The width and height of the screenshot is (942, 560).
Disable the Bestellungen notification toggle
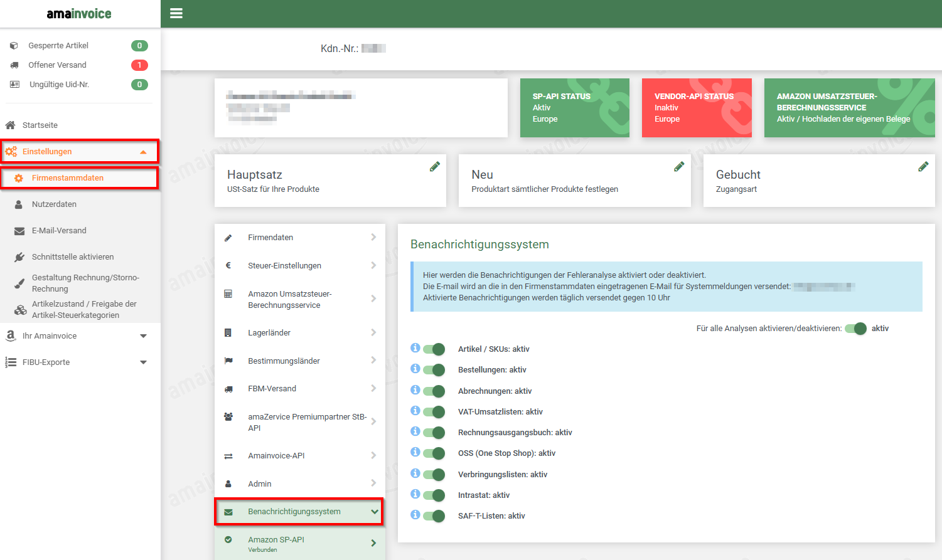coord(434,370)
